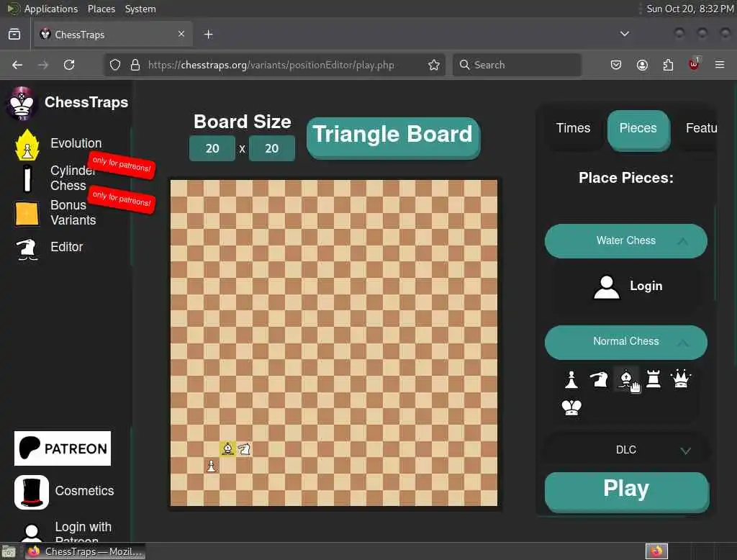Click the Patreon banner
This screenshot has width=737, height=560.
pyautogui.click(x=63, y=448)
